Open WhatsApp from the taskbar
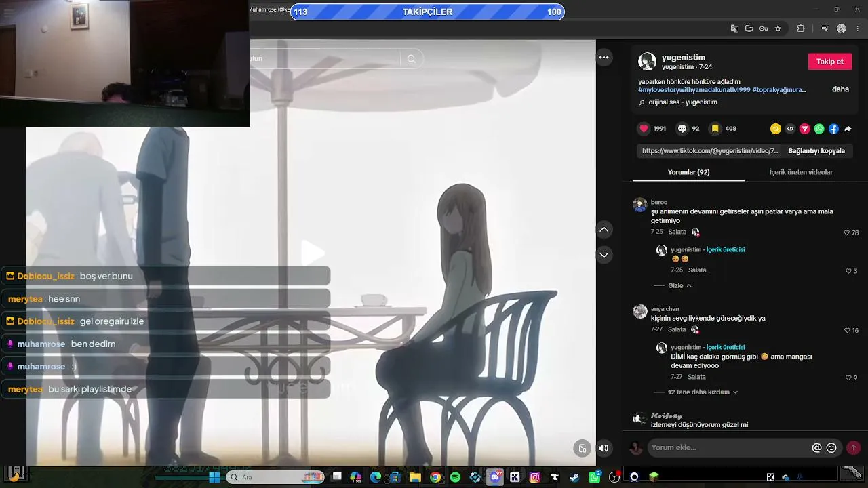Screen dimensions: 868x488 pos(595,477)
